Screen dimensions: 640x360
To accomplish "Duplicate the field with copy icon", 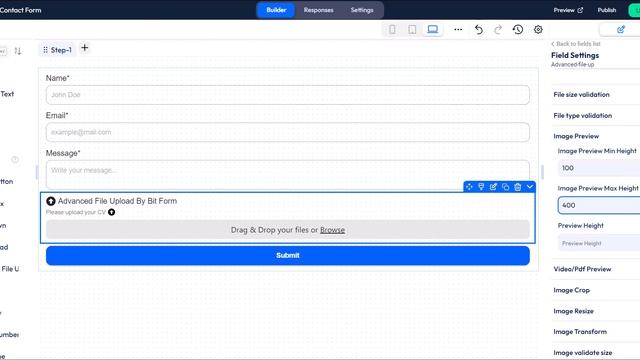I will (x=506, y=187).
